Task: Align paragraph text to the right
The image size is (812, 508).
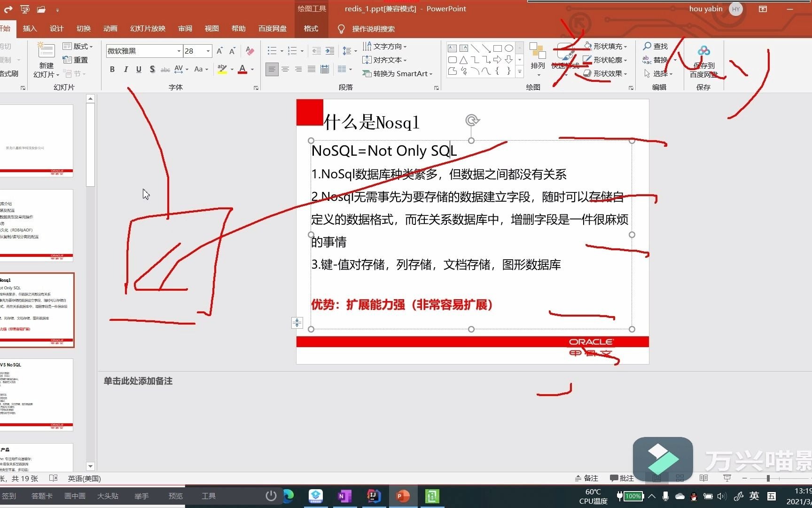Action: click(298, 70)
